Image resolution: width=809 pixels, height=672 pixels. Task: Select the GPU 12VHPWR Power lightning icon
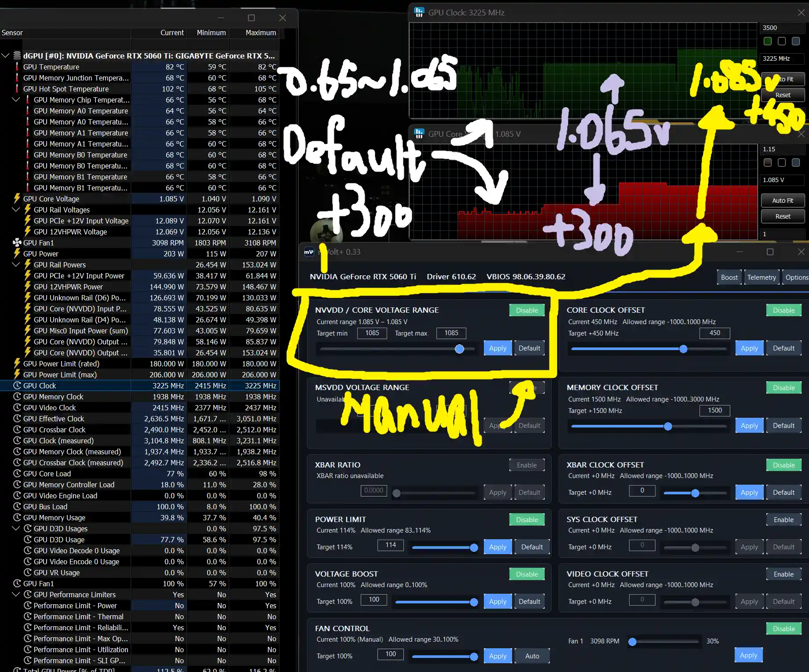point(28,287)
